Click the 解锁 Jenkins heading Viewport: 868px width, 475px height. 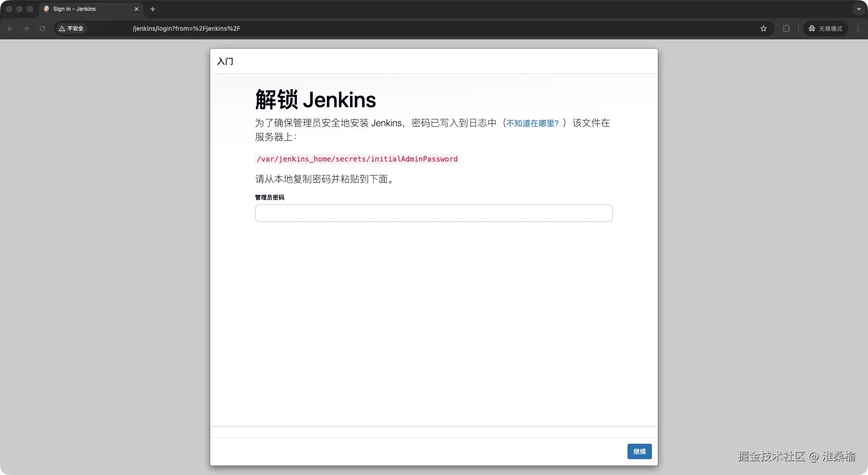click(x=316, y=100)
